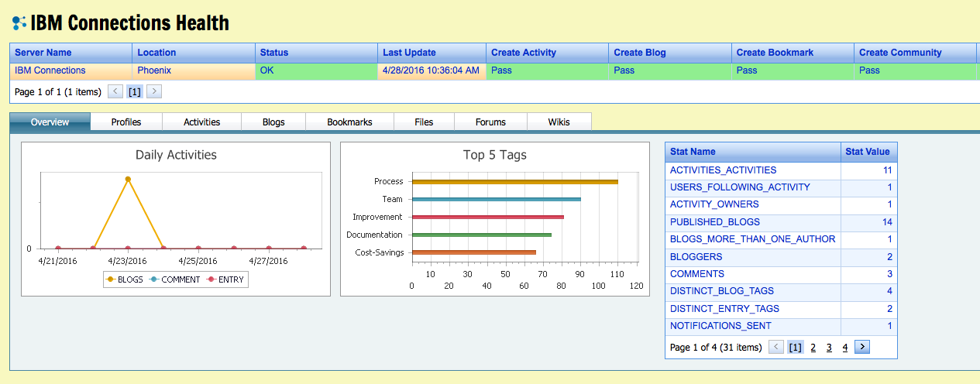Click the Improvement tag bar
Viewport: 980px width, 384px height.
click(x=487, y=218)
